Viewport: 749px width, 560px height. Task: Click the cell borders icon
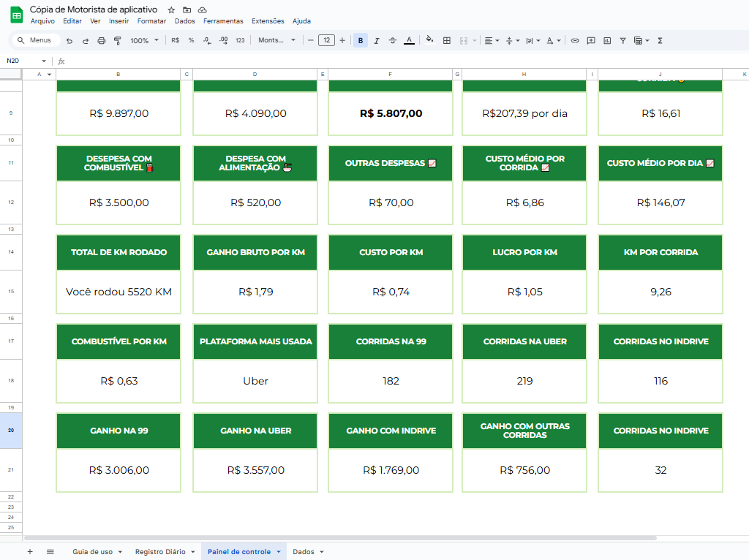click(x=447, y=41)
